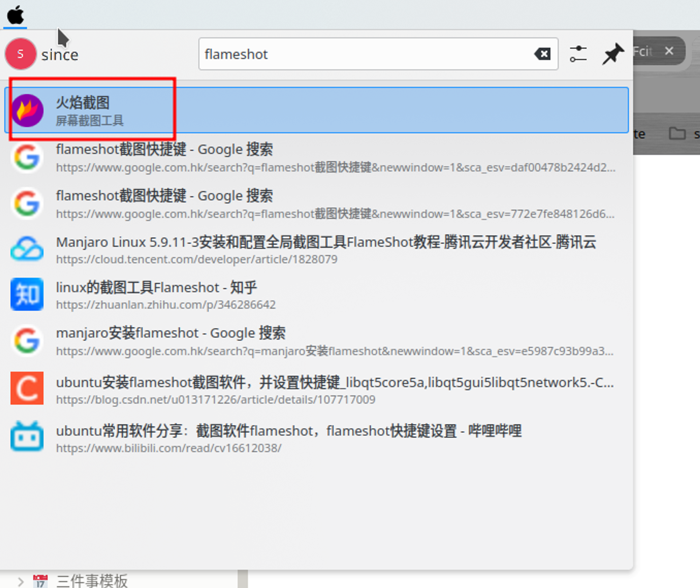The image size is (700, 588).
Task: Open the Manjaro Linux FlameShot Tencent article
Action: coord(326,242)
